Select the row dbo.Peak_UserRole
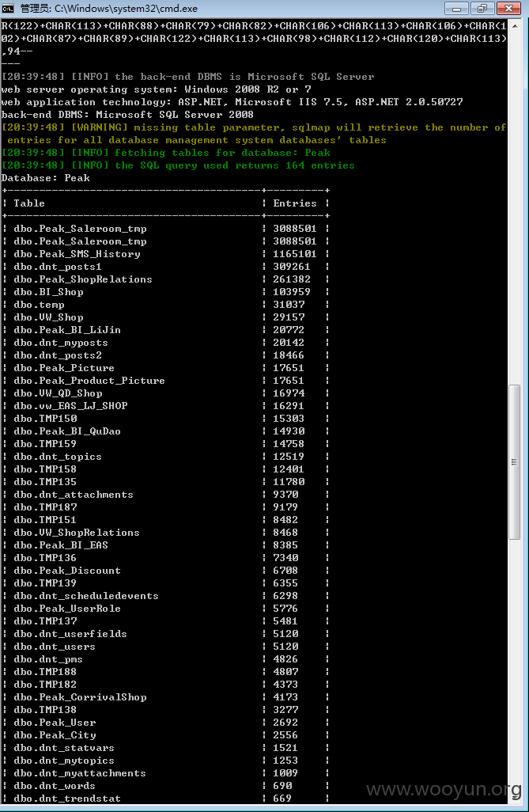This screenshot has width=529, height=812. pyautogui.click(x=165, y=609)
